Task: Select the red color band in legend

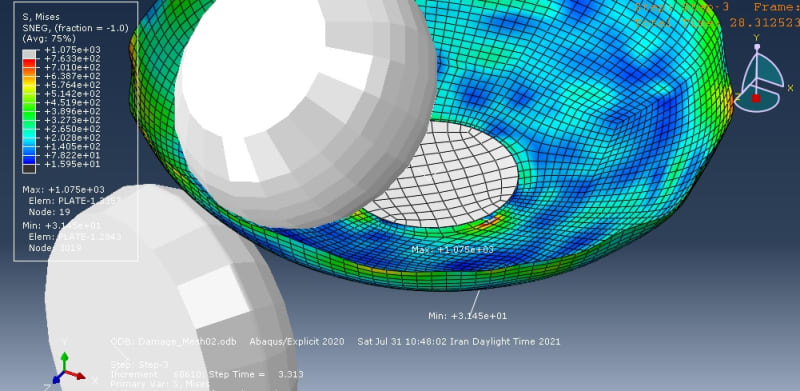Action: point(29,63)
